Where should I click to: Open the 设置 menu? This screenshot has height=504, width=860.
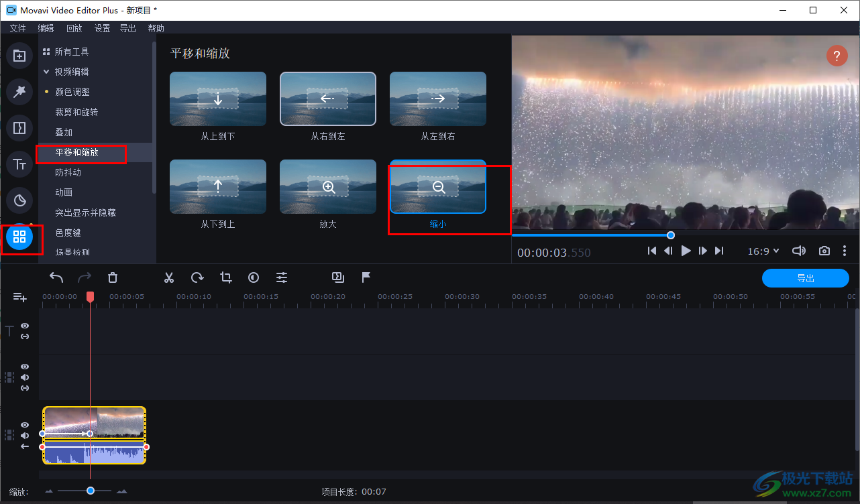coord(102,28)
